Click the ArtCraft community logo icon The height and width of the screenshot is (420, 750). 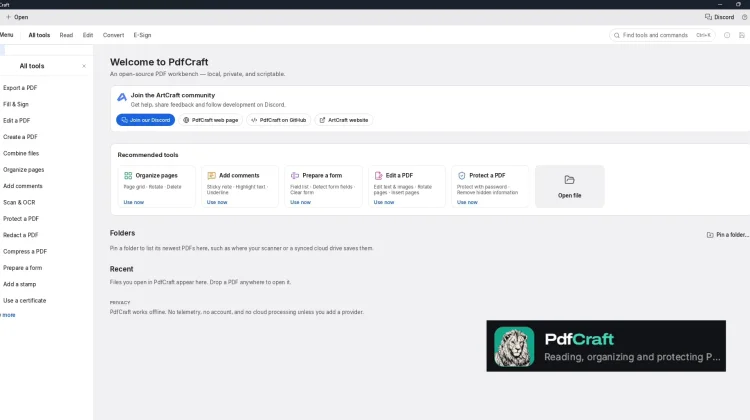(x=122, y=97)
